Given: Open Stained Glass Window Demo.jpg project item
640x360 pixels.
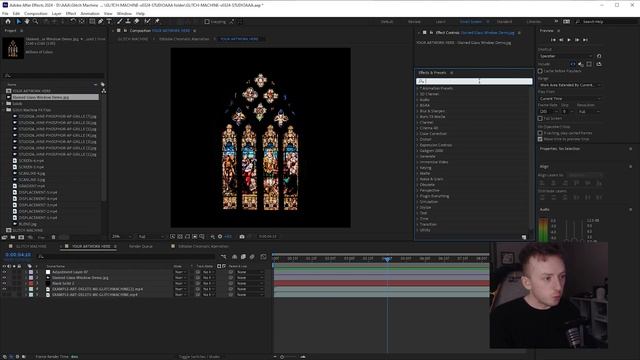Looking at the screenshot, I should (40, 97).
